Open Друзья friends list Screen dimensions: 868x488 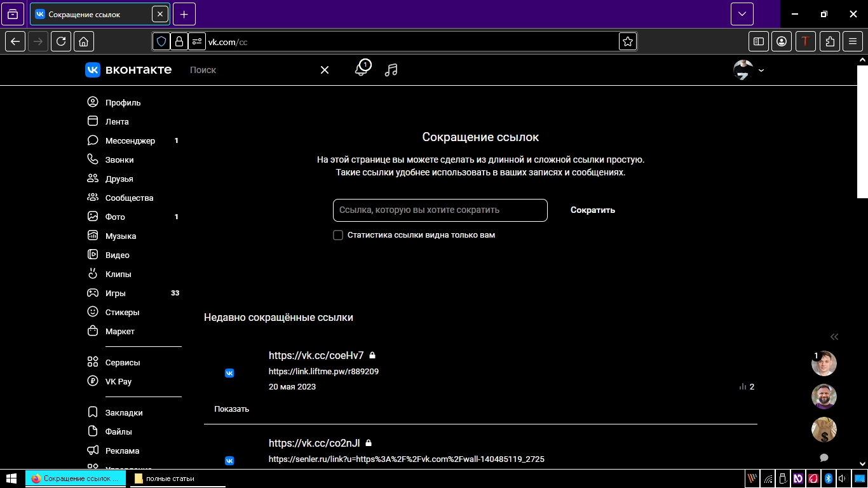click(119, 179)
